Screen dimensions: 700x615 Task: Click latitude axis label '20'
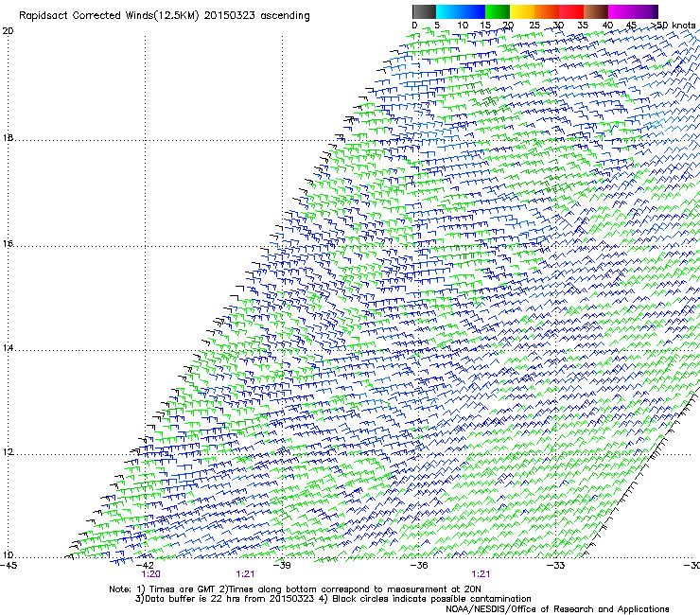point(8,31)
